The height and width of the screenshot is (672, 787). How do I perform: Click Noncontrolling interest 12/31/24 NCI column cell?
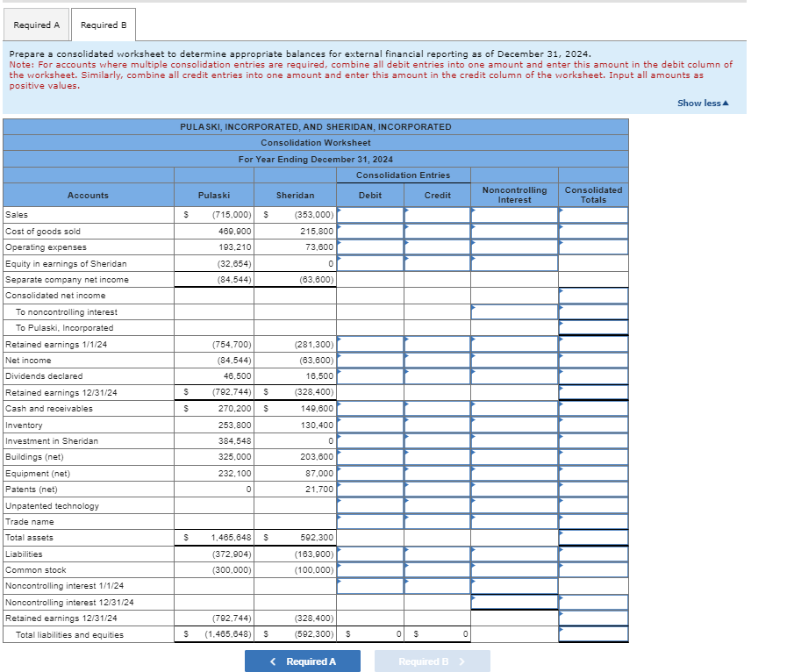click(x=514, y=602)
